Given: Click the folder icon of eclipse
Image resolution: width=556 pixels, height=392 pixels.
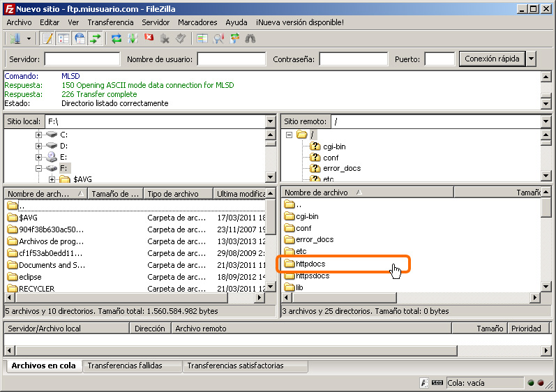Looking at the screenshot, I should tap(13, 277).
